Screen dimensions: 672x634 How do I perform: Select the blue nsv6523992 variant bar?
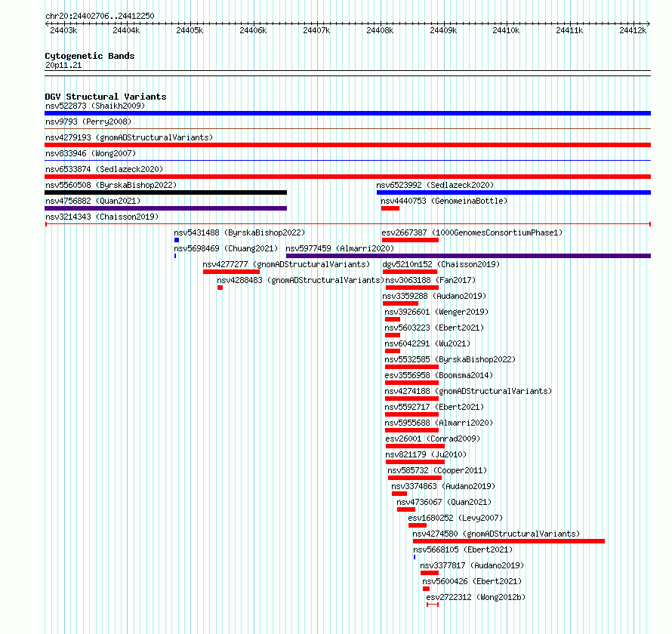pyautogui.click(x=514, y=192)
